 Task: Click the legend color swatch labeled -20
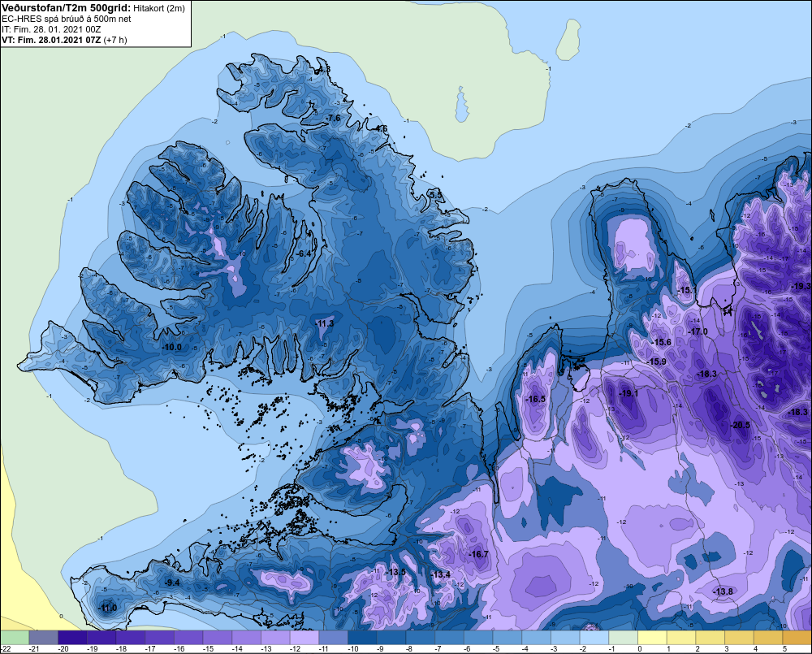tap(72, 637)
